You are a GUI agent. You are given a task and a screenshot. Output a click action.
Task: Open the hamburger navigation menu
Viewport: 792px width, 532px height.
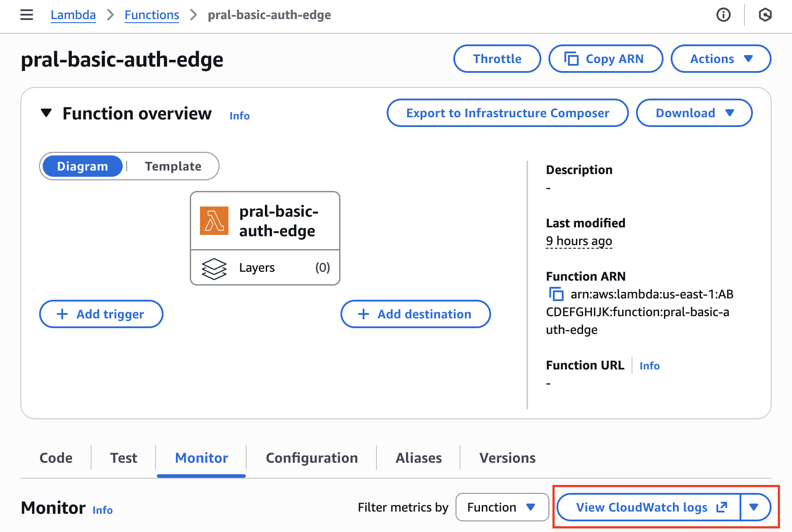[27, 15]
